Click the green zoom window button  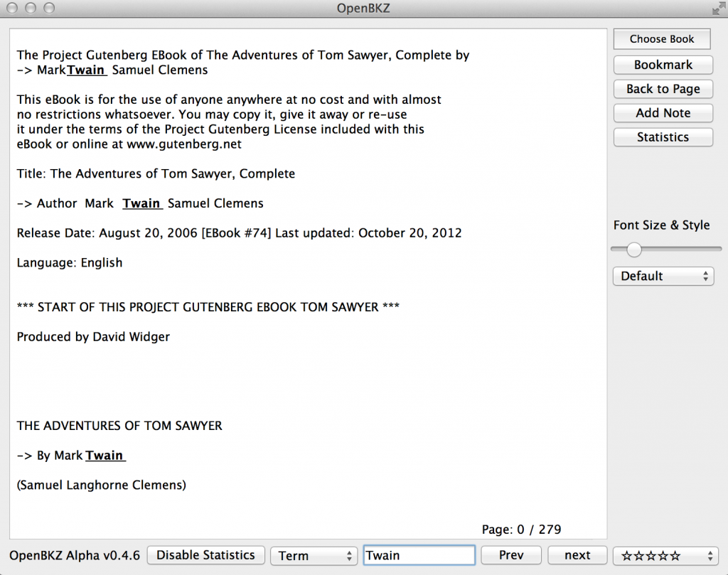pyautogui.click(x=48, y=9)
